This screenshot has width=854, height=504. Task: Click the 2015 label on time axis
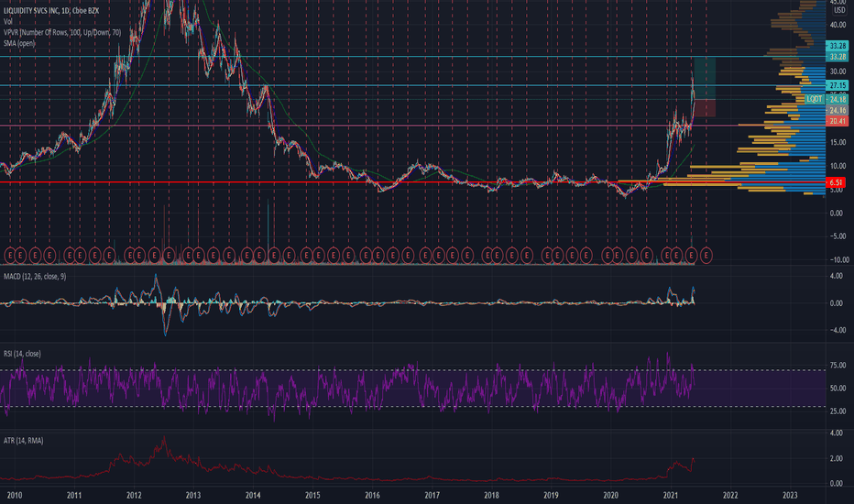pyautogui.click(x=312, y=496)
